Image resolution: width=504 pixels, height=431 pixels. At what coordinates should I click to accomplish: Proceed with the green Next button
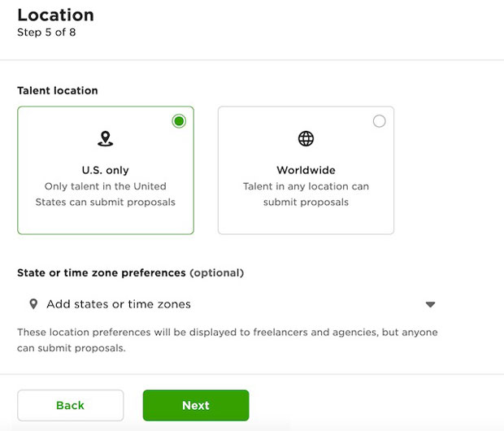click(x=195, y=405)
